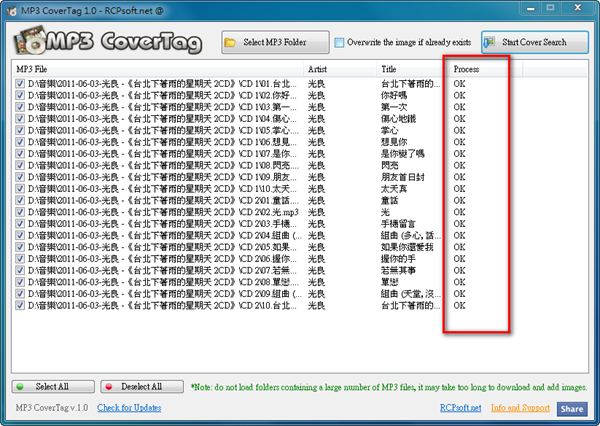Select the file path ending 'CD 2\02.光.mp3'

163,212
